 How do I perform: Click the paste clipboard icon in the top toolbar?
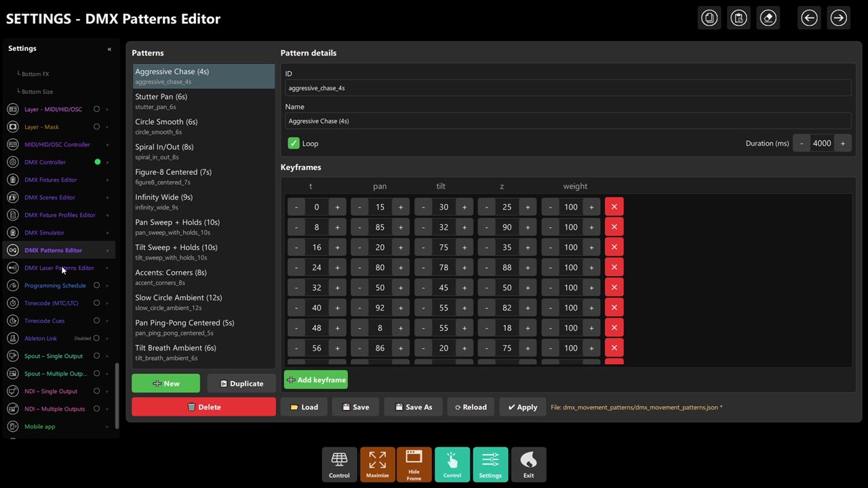pos(738,18)
